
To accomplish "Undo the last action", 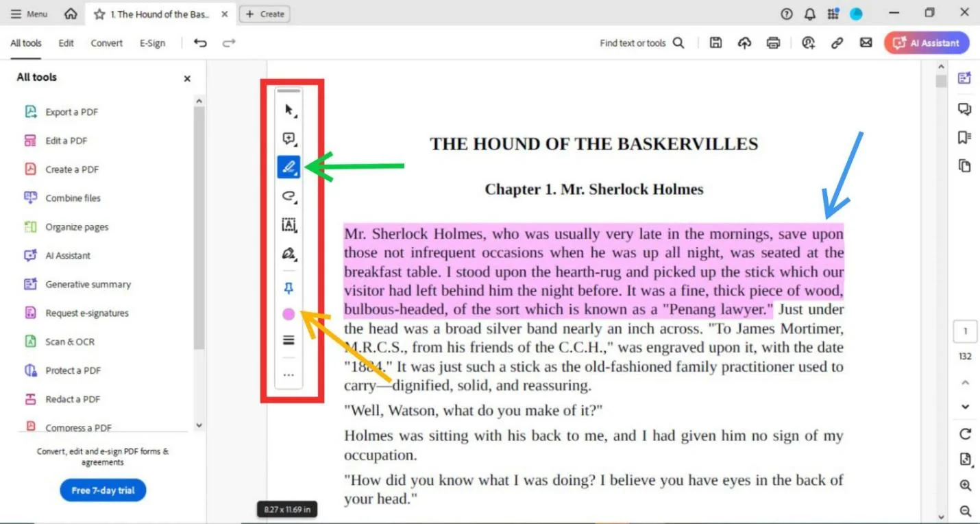I will pos(200,43).
